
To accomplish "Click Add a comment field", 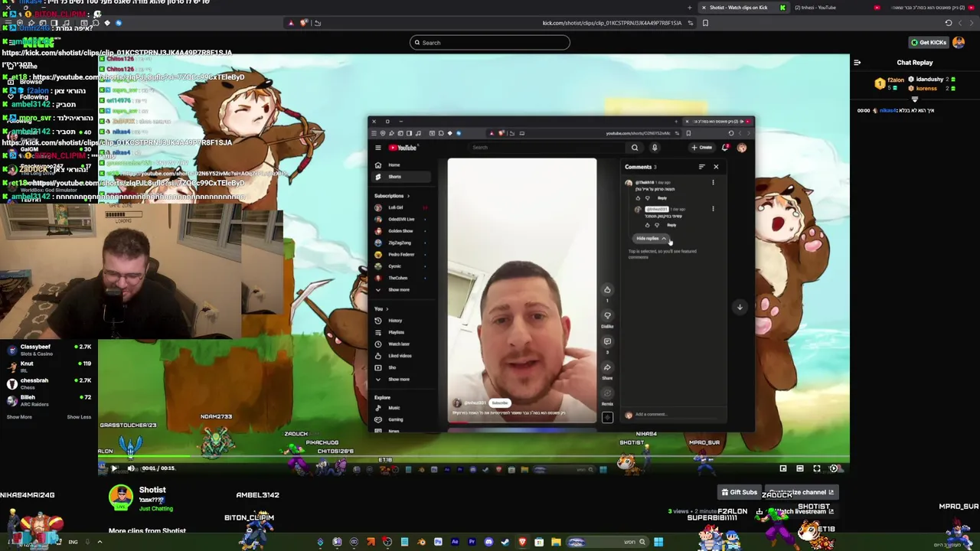I will click(678, 415).
